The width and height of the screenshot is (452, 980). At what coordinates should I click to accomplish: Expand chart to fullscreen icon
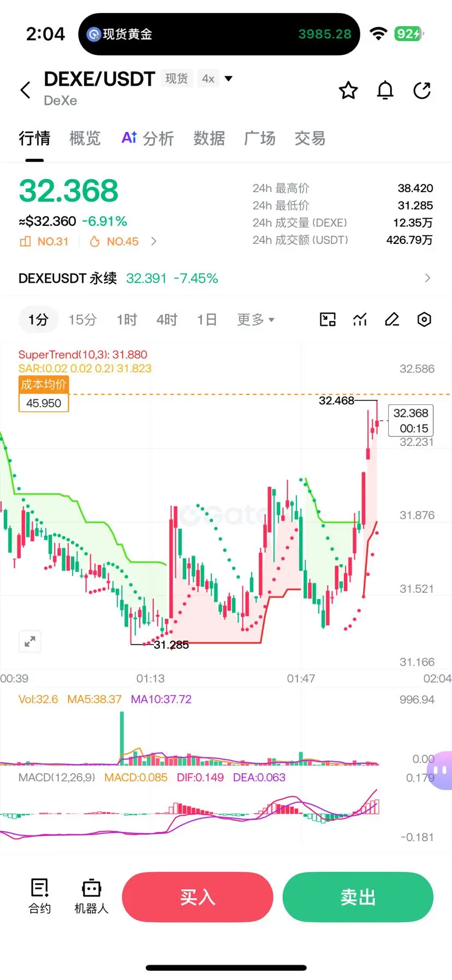click(30, 641)
